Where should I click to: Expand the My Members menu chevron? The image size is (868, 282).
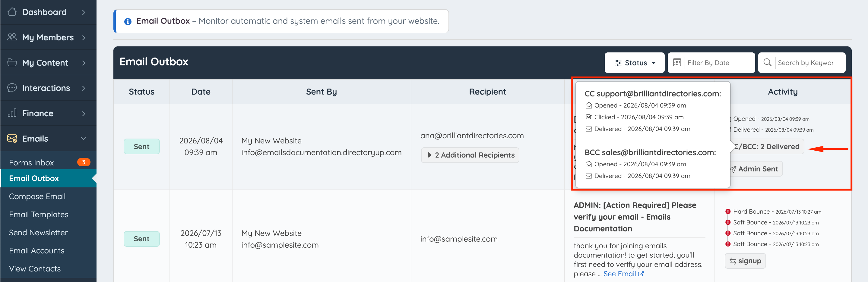click(x=84, y=37)
